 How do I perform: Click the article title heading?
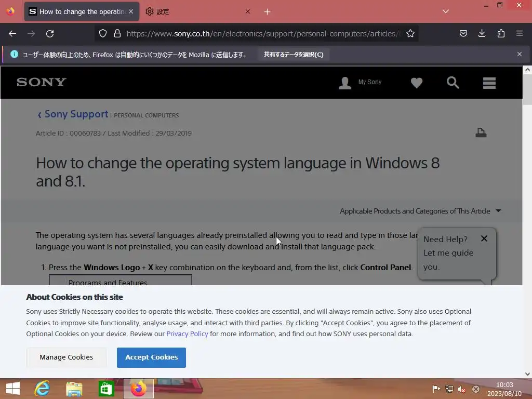point(237,172)
